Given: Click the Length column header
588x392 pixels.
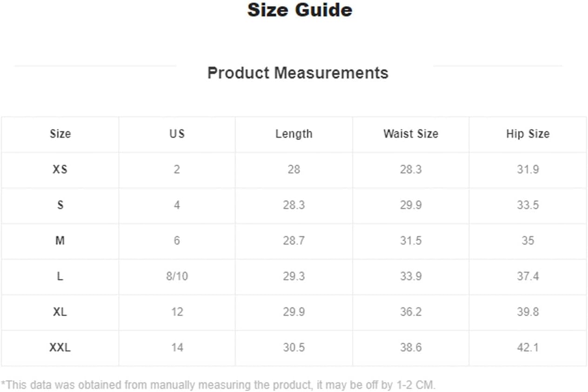Looking at the screenshot, I should pos(294,134).
